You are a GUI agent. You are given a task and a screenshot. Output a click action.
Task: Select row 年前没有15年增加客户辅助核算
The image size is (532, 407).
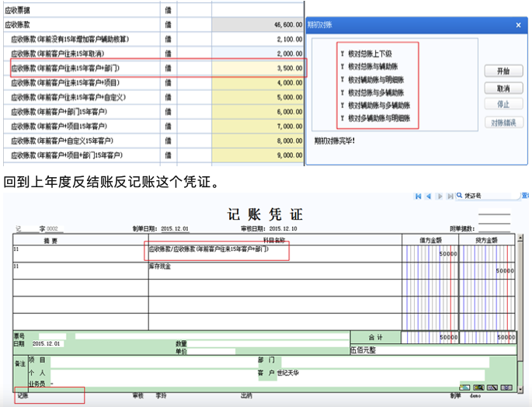(x=154, y=40)
